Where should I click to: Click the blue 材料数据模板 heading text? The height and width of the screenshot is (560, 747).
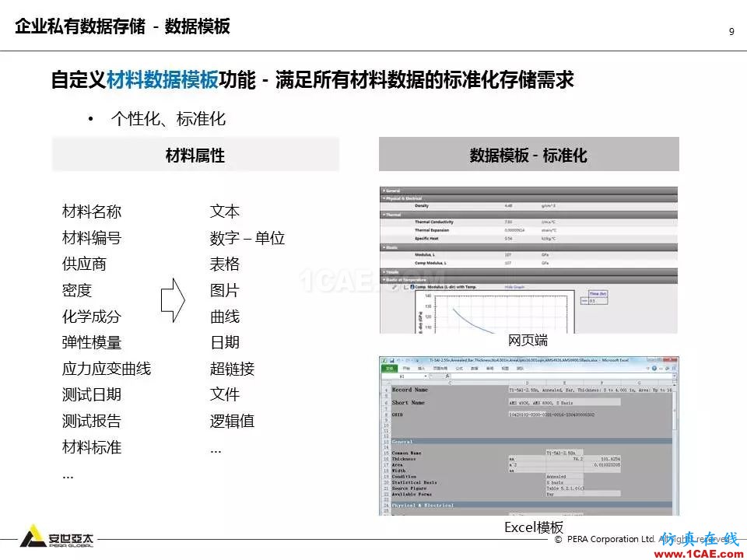(163, 79)
